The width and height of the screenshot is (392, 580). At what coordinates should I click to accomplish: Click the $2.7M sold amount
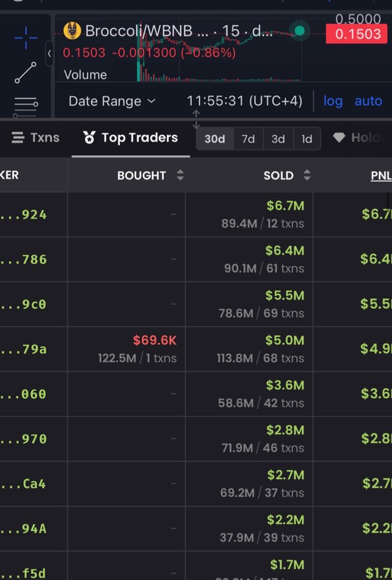click(x=286, y=475)
